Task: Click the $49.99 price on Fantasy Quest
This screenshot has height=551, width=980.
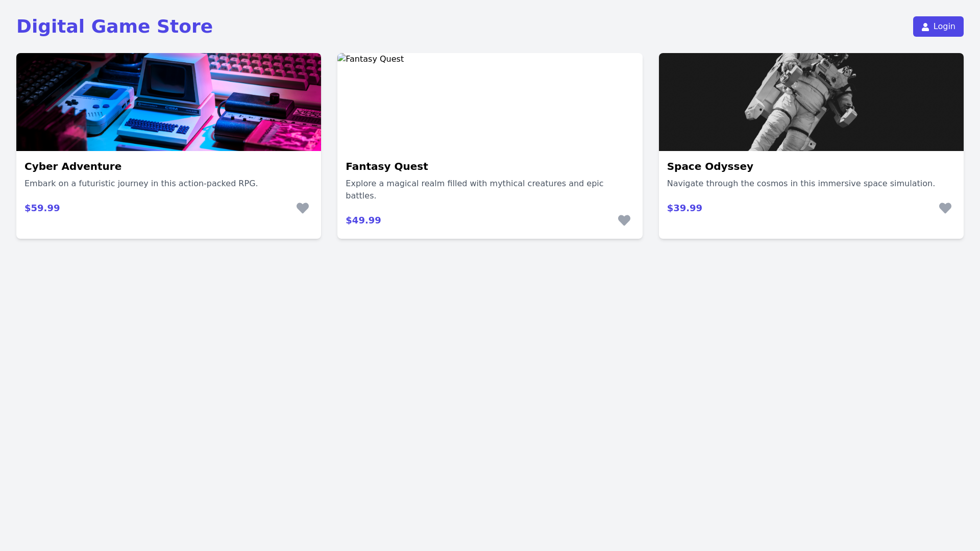Action: (363, 220)
